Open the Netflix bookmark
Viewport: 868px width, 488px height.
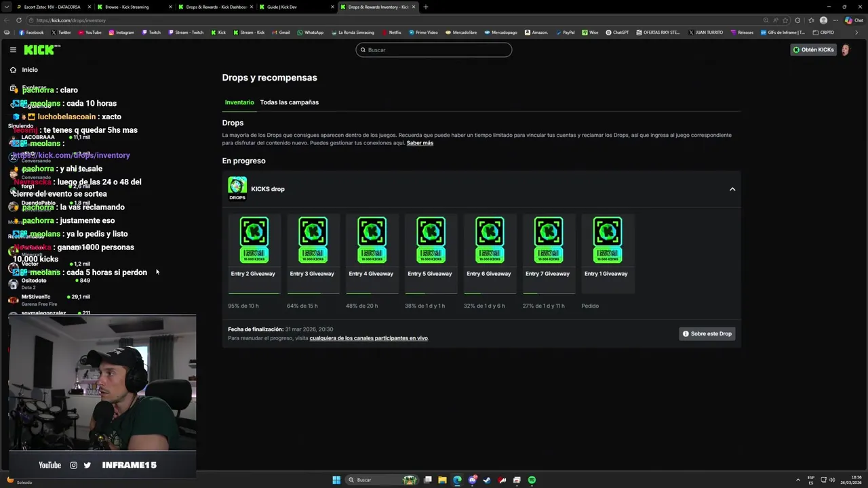click(x=391, y=32)
